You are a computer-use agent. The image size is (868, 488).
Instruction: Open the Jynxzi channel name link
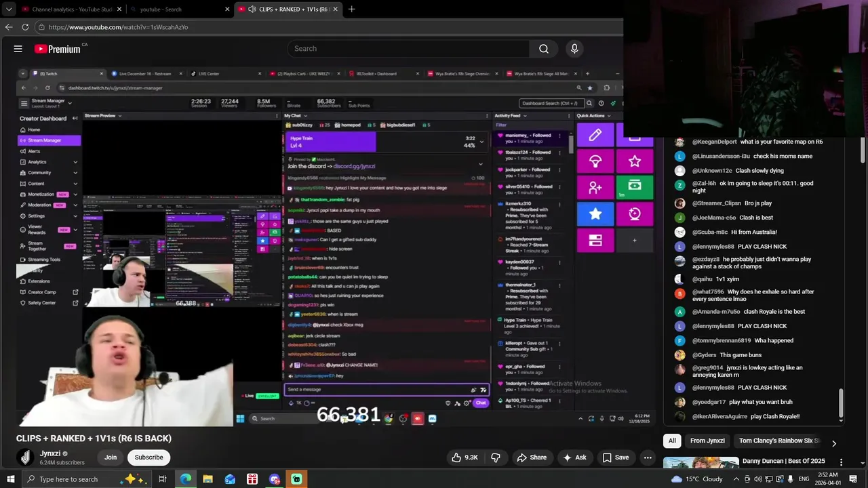pyautogui.click(x=50, y=453)
